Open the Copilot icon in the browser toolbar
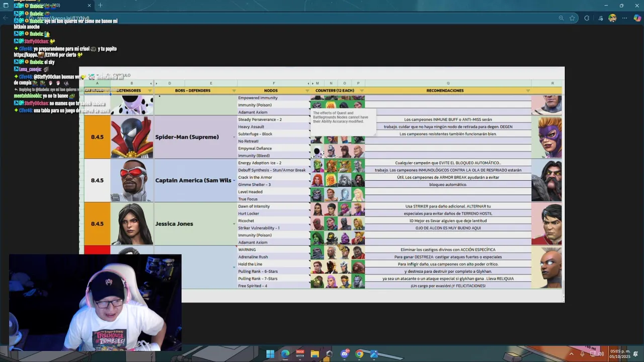Image resolution: width=644 pixels, height=362 pixels. 637,18
